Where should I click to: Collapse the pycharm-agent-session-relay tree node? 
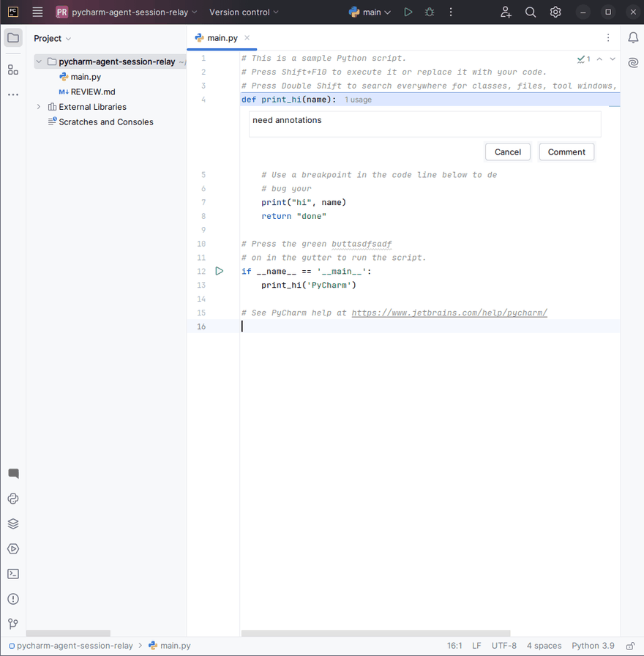[x=39, y=61]
